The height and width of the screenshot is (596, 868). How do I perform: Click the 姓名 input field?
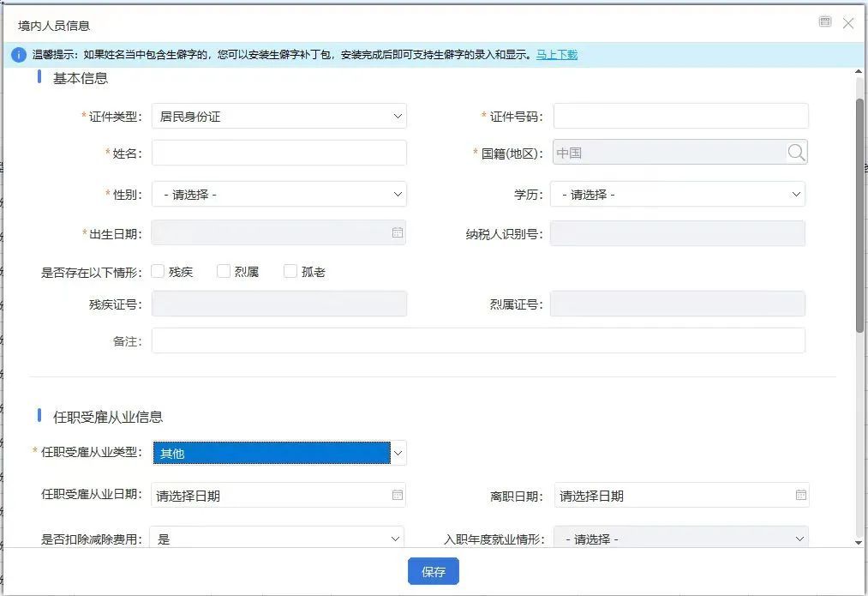click(x=279, y=153)
